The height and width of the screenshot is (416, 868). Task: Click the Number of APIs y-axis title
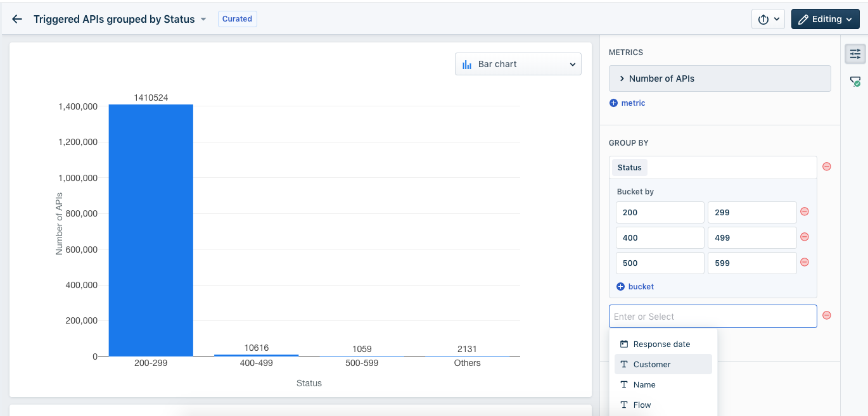click(60, 224)
